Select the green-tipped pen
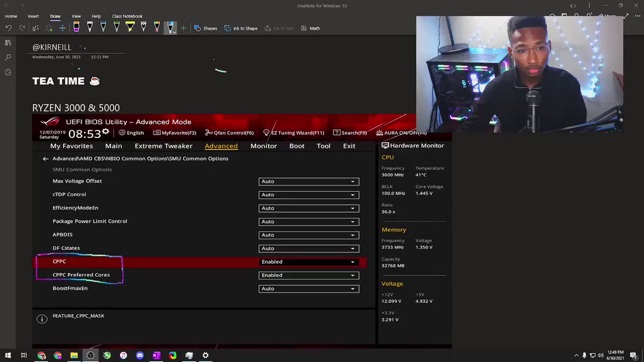 point(116,27)
